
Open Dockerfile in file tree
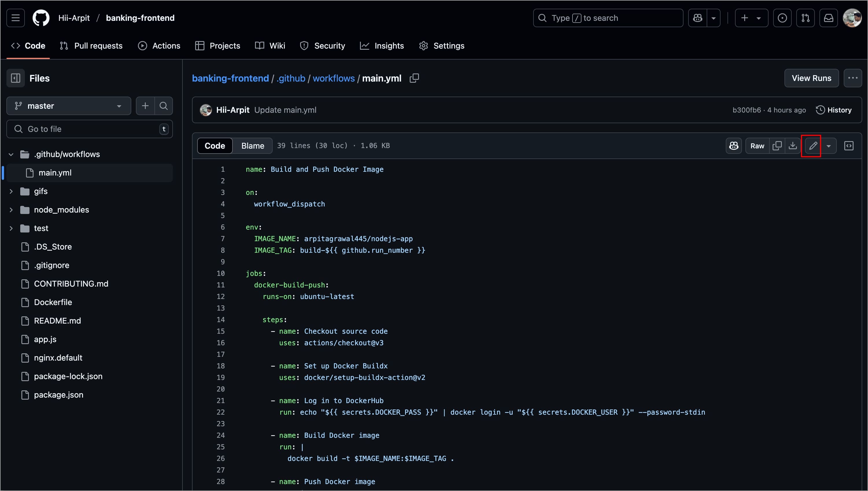click(53, 302)
